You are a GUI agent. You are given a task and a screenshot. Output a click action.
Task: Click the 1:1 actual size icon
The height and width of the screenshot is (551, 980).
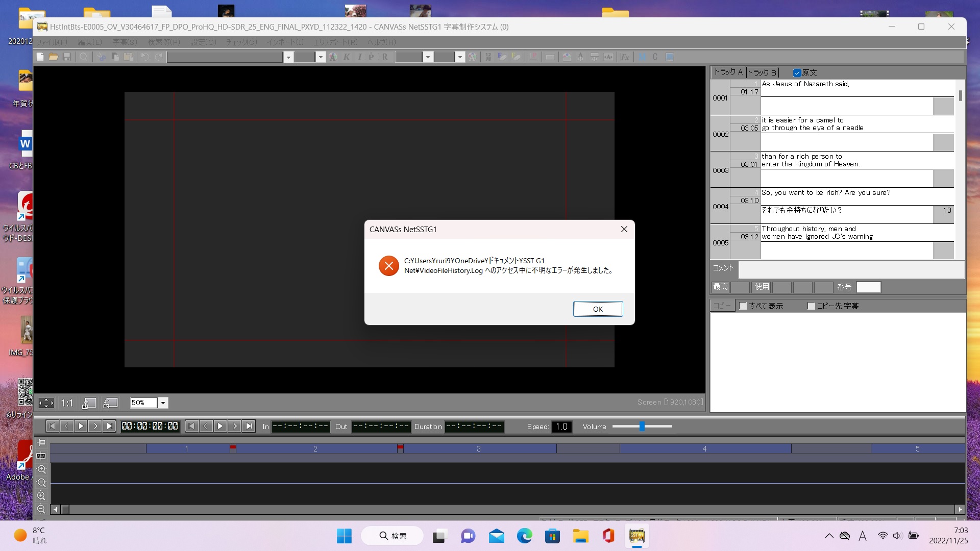pyautogui.click(x=67, y=403)
